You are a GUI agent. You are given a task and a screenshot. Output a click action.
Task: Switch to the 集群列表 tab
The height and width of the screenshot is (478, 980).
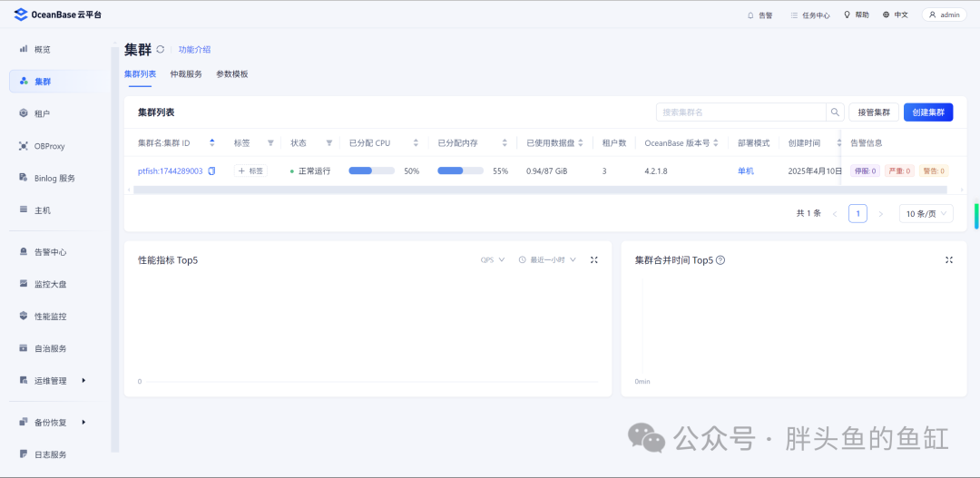pos(140,73)
